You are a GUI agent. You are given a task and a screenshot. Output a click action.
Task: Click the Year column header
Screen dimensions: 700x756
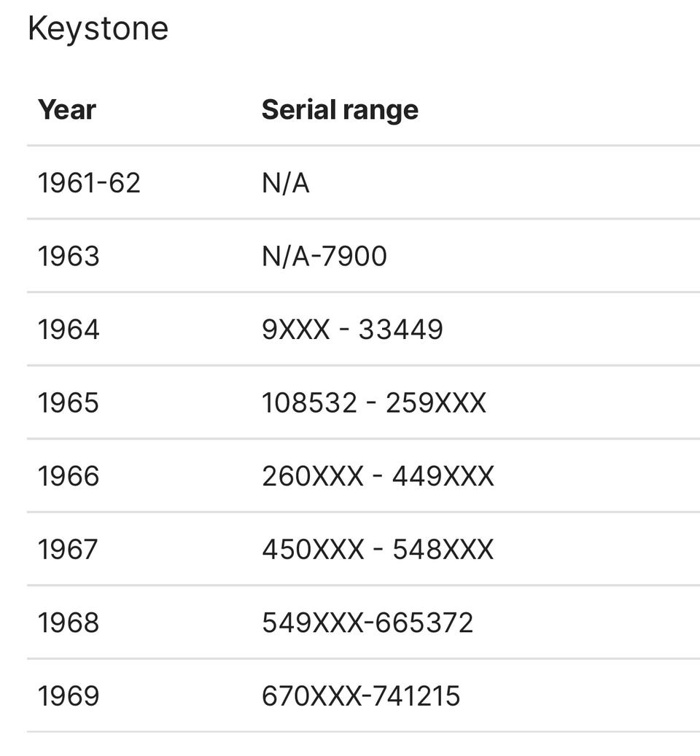point(66,109)
